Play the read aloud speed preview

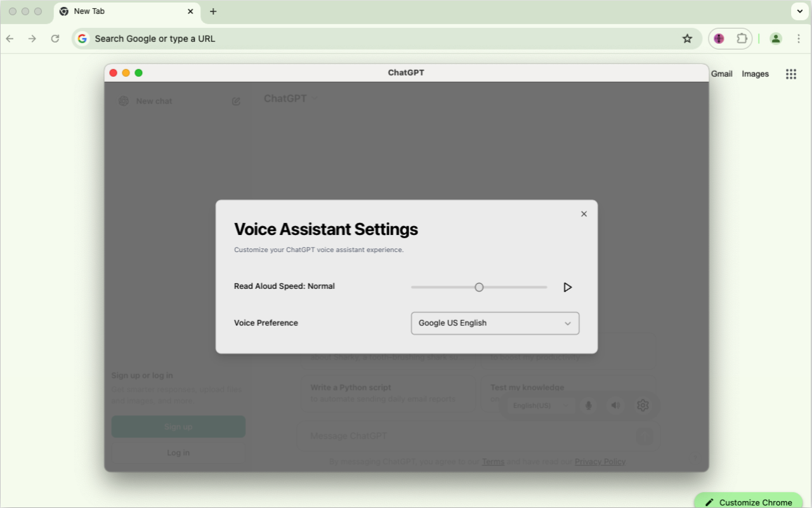pyautogui.click(x=568, y=287)
